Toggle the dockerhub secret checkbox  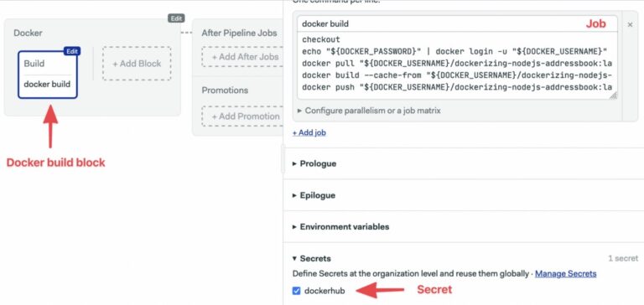tap(296, 291)
